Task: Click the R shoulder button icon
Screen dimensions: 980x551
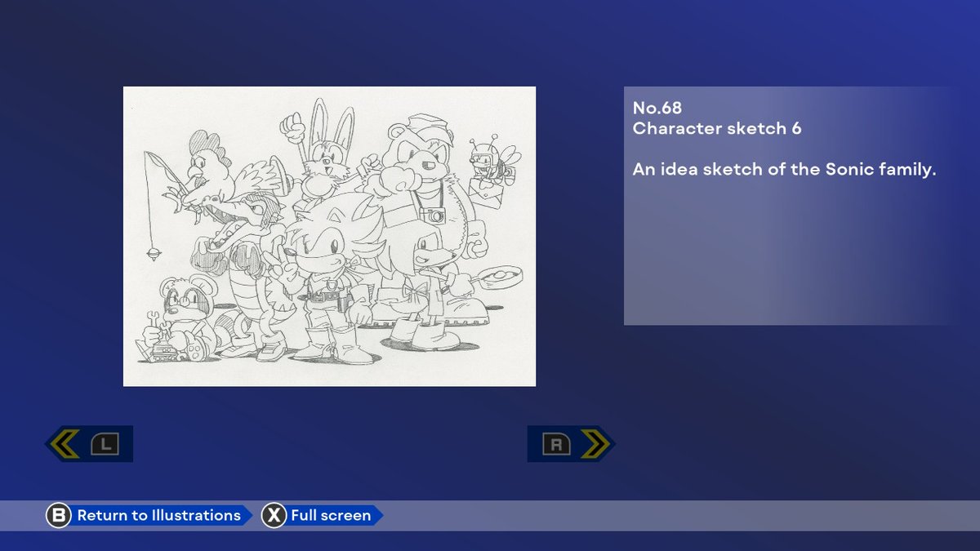Action: (x=556, y=444)
